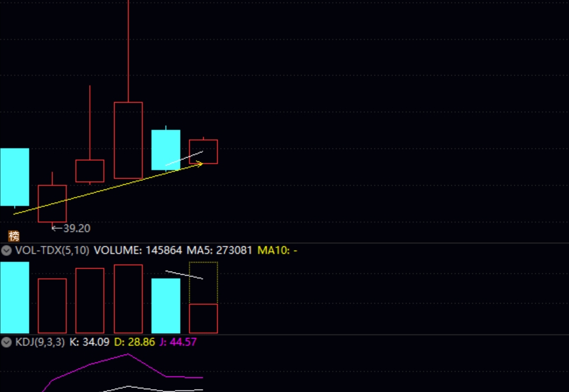Open the VOL-TDX indicator dropdown arrow
Screen dimensions: 569x392
coord(6,250)
